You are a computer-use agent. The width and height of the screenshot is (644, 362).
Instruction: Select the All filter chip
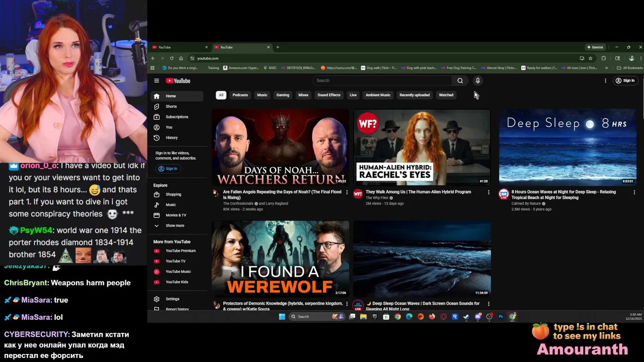click(220, 95)
